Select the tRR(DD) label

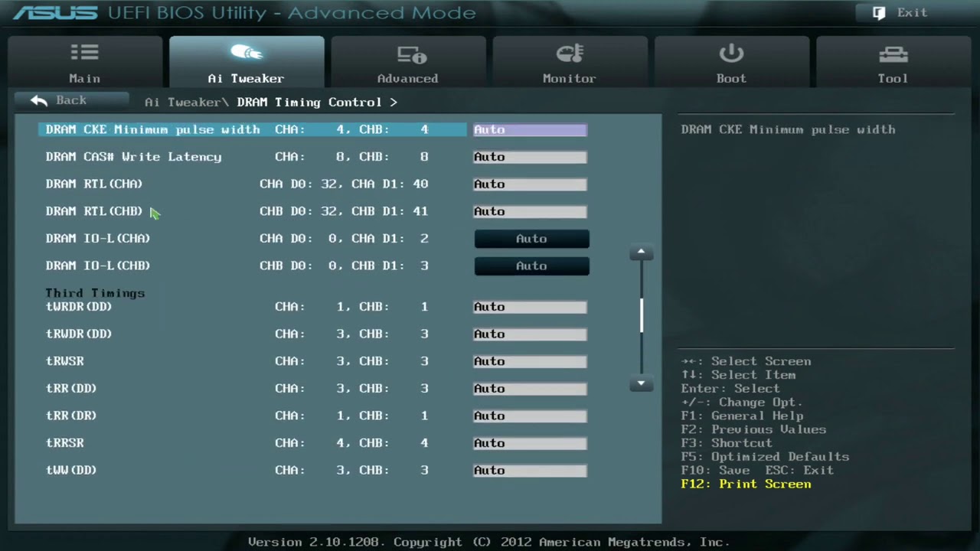71,389
